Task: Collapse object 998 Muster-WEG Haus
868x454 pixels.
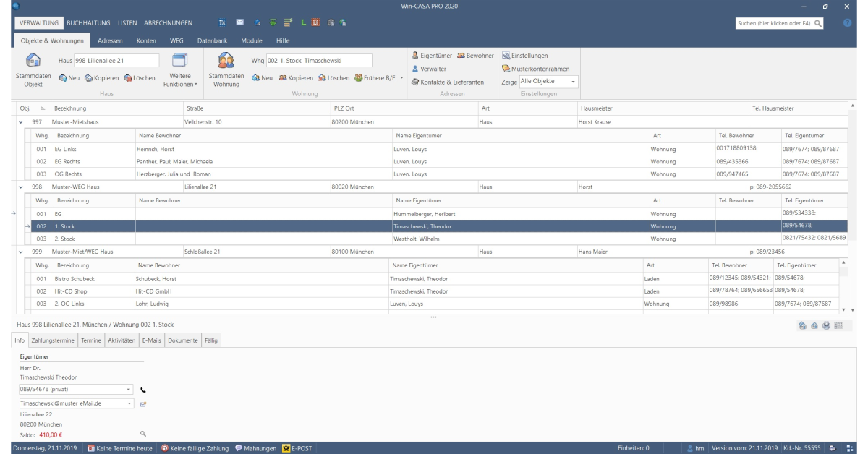Action: click(20, 187)
